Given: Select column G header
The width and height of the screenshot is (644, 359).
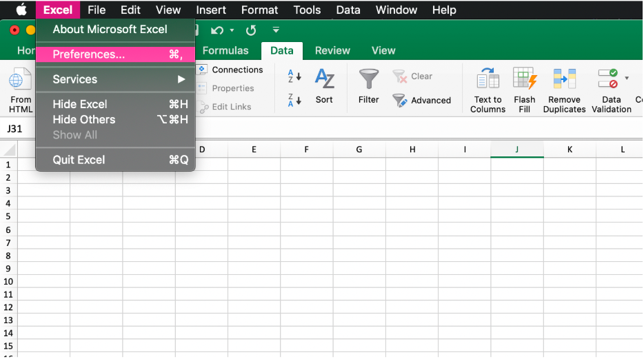Looking at the screenshot, I should click(359, 150).
